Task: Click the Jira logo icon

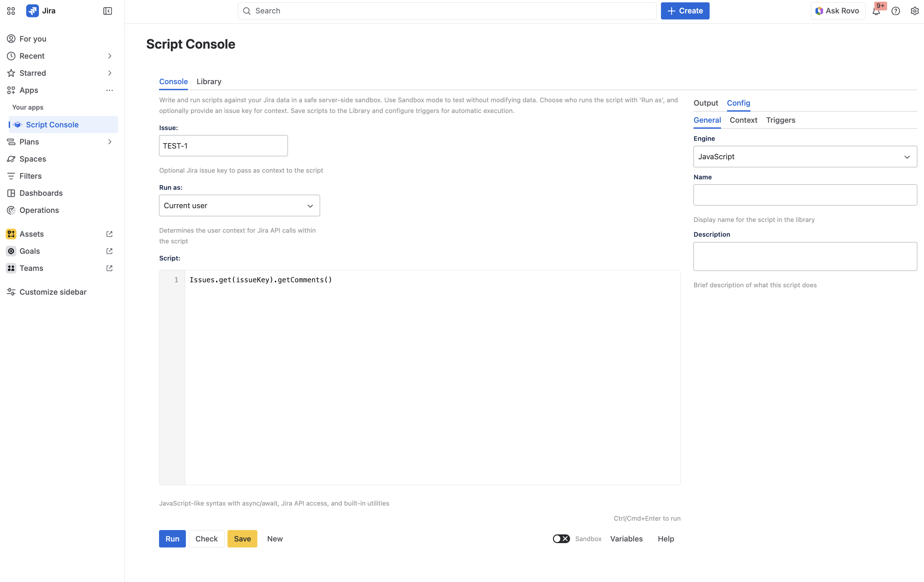Action: click(x=33, y=11)
